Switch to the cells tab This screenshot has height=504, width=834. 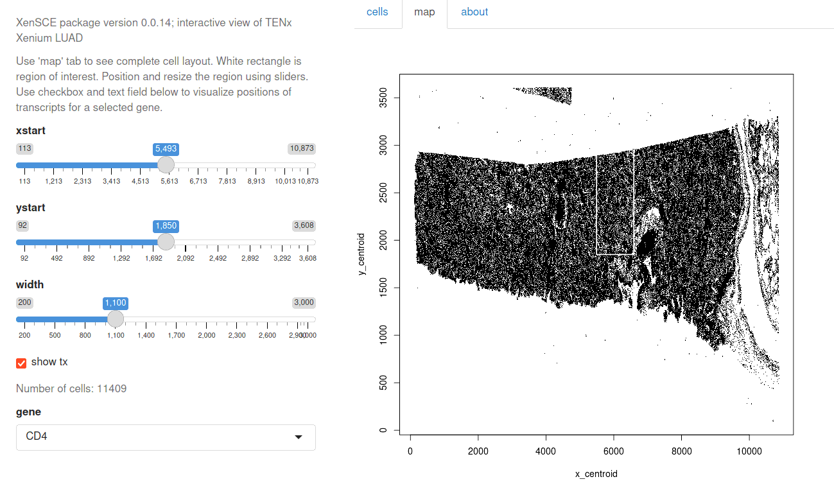(x=378, y=12)
